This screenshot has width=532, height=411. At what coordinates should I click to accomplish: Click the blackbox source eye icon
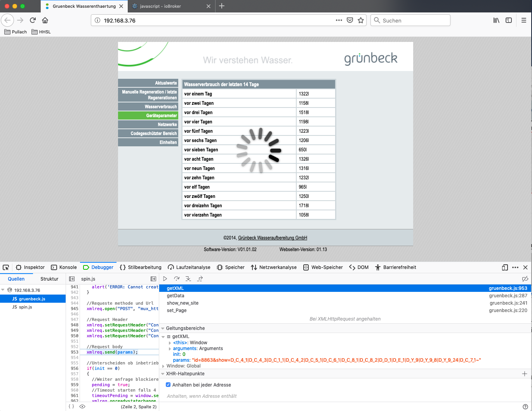tap(82, 406)
